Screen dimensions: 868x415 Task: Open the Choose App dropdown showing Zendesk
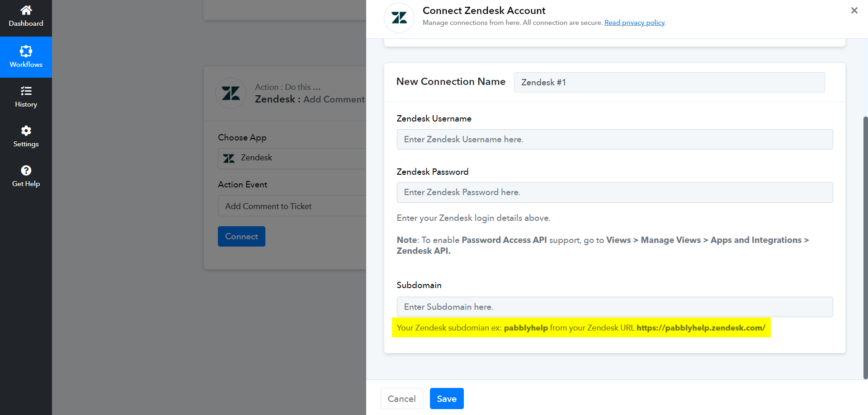point(292,159)
